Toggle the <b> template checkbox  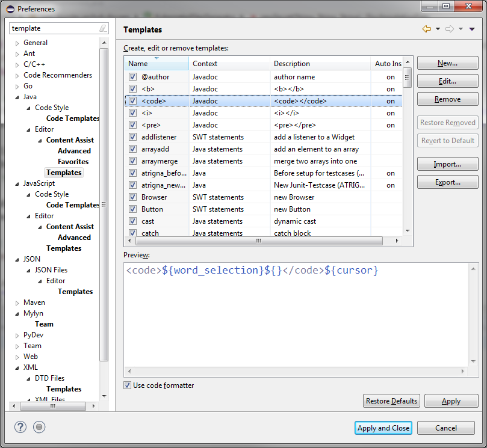(x=132, y=89)
